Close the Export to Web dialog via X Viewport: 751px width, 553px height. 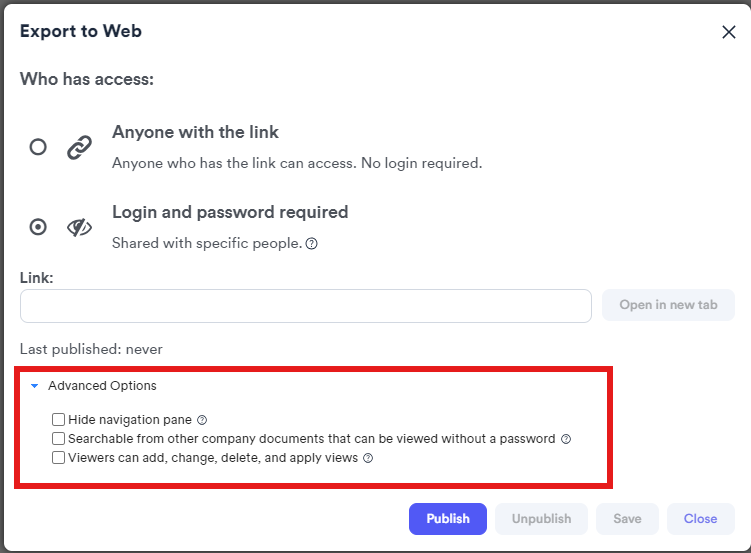pos(728,32)
